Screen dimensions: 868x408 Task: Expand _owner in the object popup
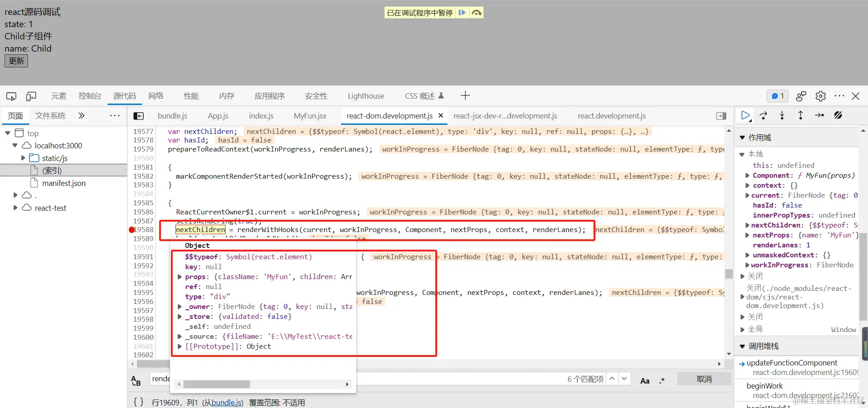(179, 307)
